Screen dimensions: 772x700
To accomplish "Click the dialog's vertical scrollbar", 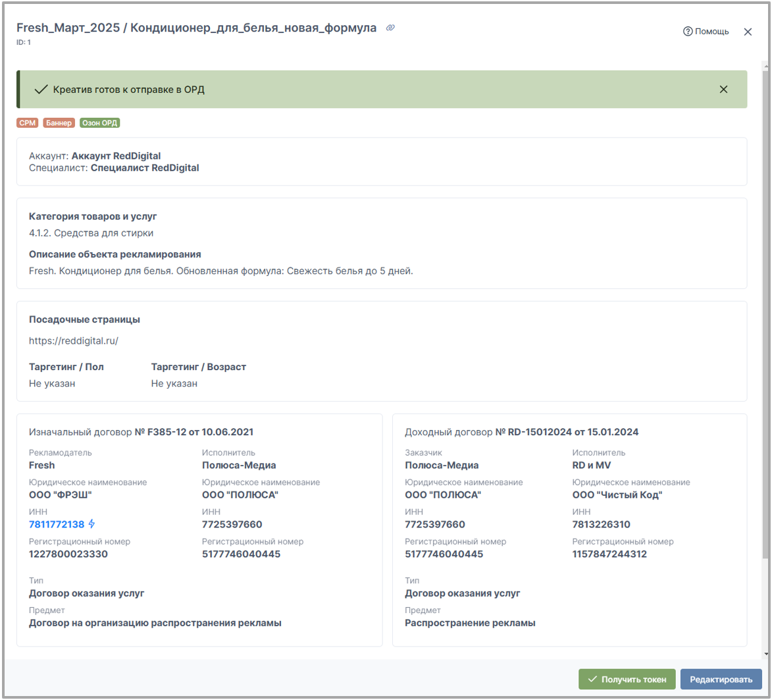I will pyautogui.click(x=765, y=314).
